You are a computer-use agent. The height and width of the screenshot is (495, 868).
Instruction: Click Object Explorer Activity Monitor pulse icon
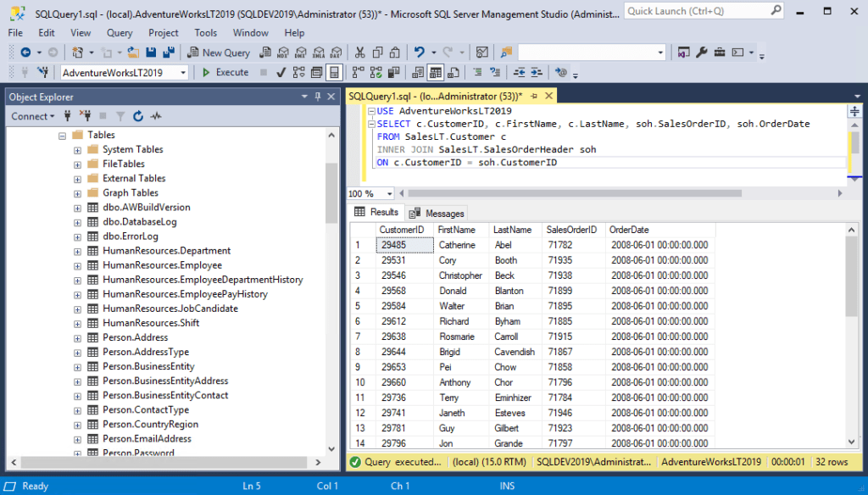coord(156,116)
